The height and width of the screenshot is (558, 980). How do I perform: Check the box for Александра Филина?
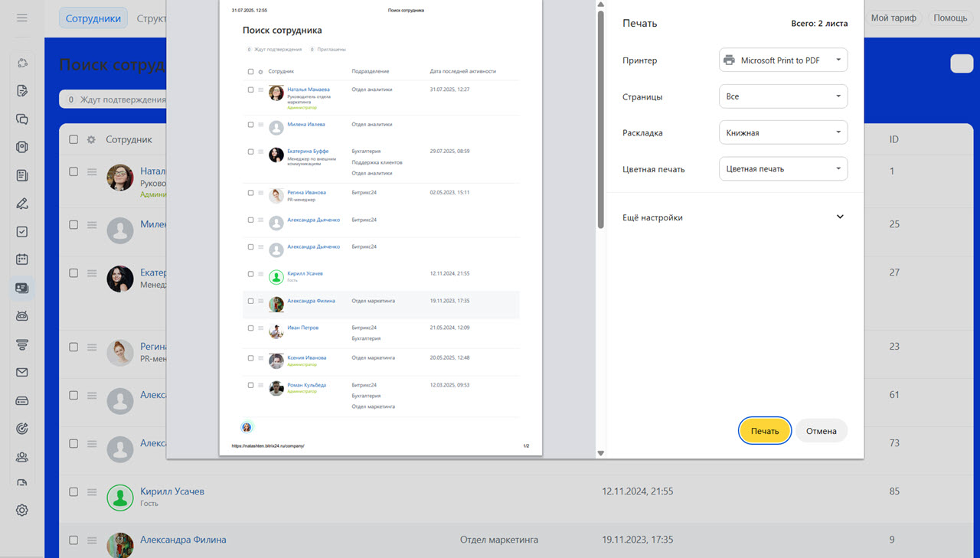click(x=73, y=540)
